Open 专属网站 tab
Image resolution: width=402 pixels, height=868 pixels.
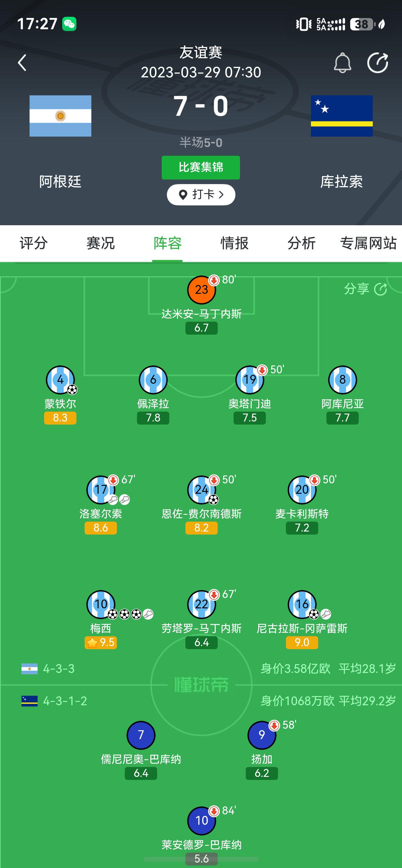click(x=368, y=243)
